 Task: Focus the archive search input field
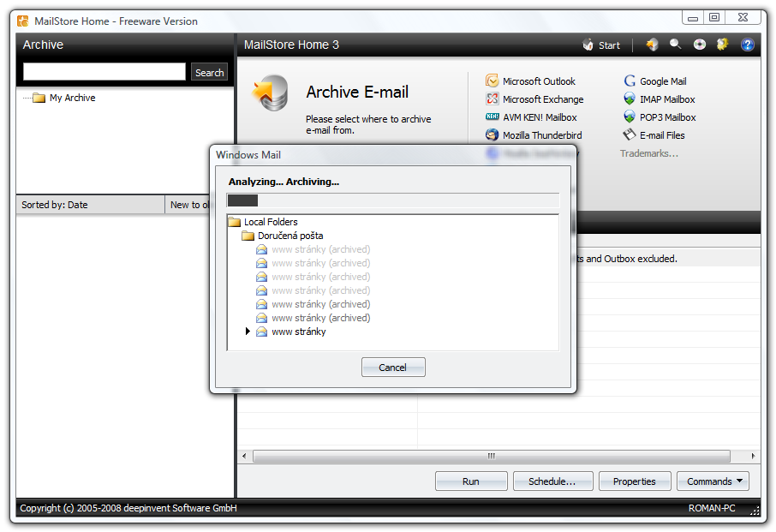tap(104, 72)
